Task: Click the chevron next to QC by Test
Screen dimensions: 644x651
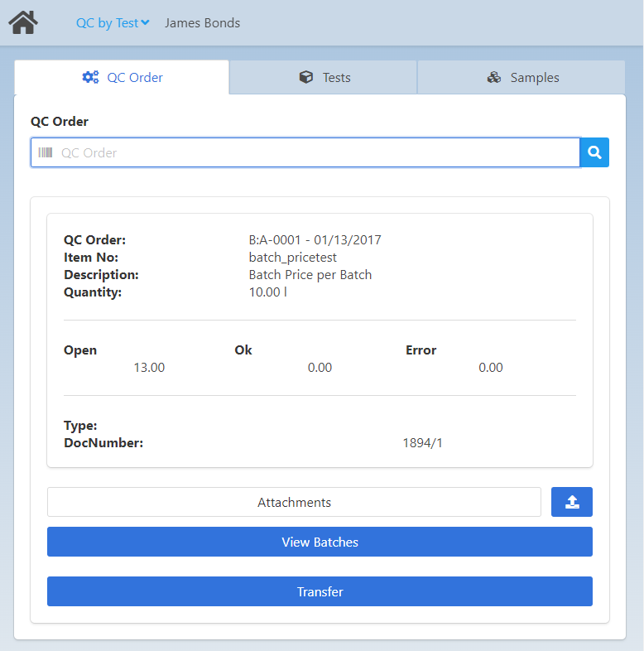Action: click(x=145, y=23)
